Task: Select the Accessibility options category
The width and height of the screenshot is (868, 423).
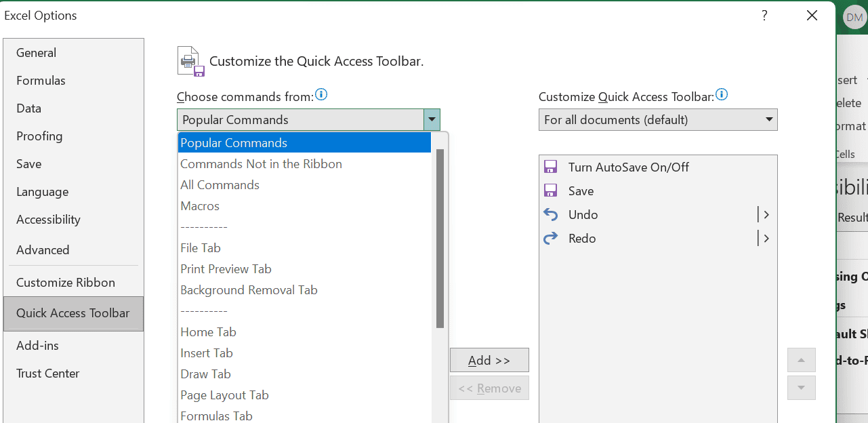Action: [48, 219]
